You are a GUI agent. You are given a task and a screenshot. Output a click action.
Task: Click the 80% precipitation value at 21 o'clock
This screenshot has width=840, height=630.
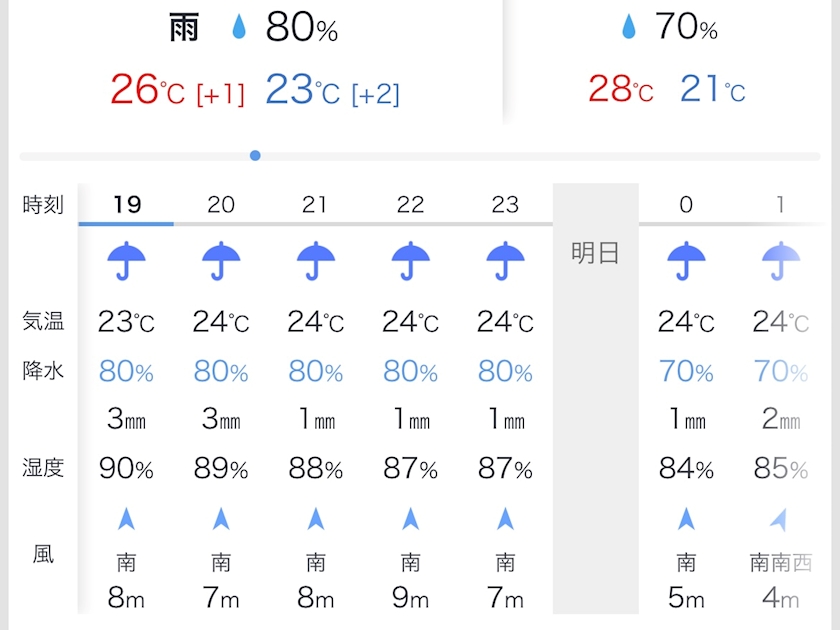(316, 372)
